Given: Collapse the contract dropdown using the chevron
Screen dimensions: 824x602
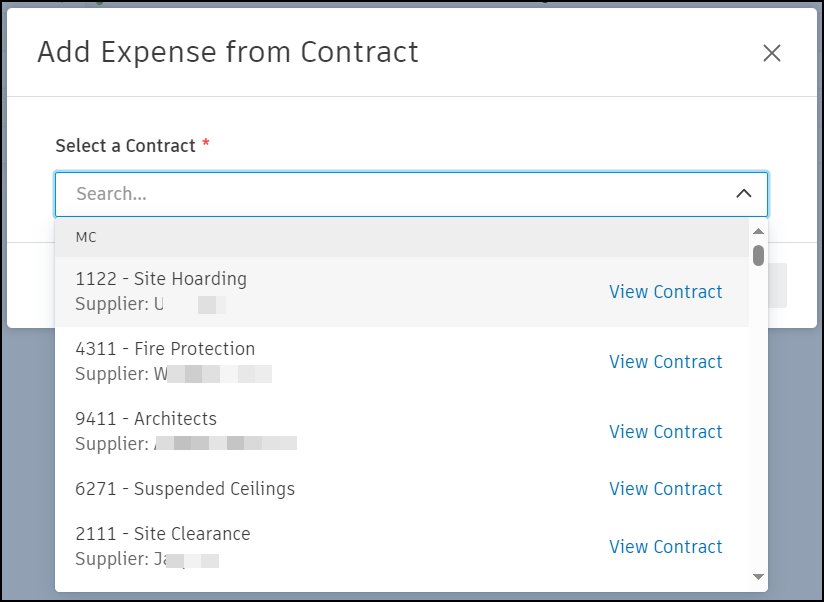Looking at the screenshot, I should pyautogui.click(x=743, y=194).
